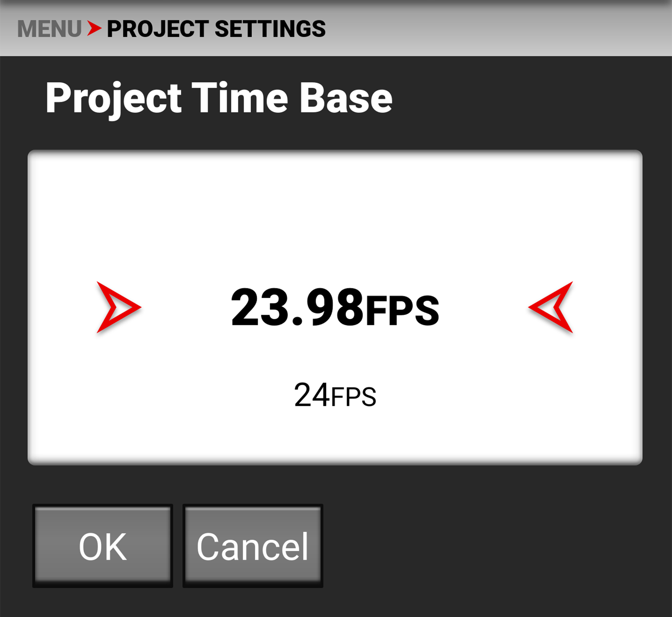672x617 pixels.
Task: Dismiss the dialog using Cancel
Action: tap(253, 546)
